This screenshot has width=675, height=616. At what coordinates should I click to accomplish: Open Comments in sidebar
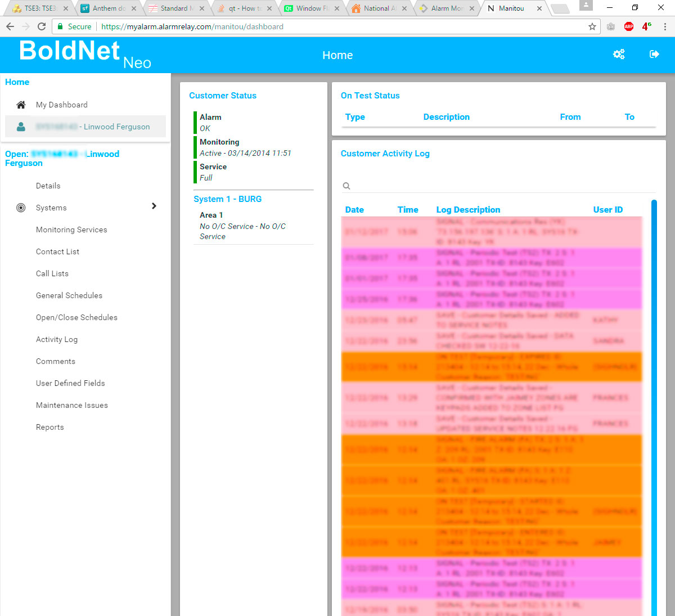pyautogui.click(x=56, y=361)
